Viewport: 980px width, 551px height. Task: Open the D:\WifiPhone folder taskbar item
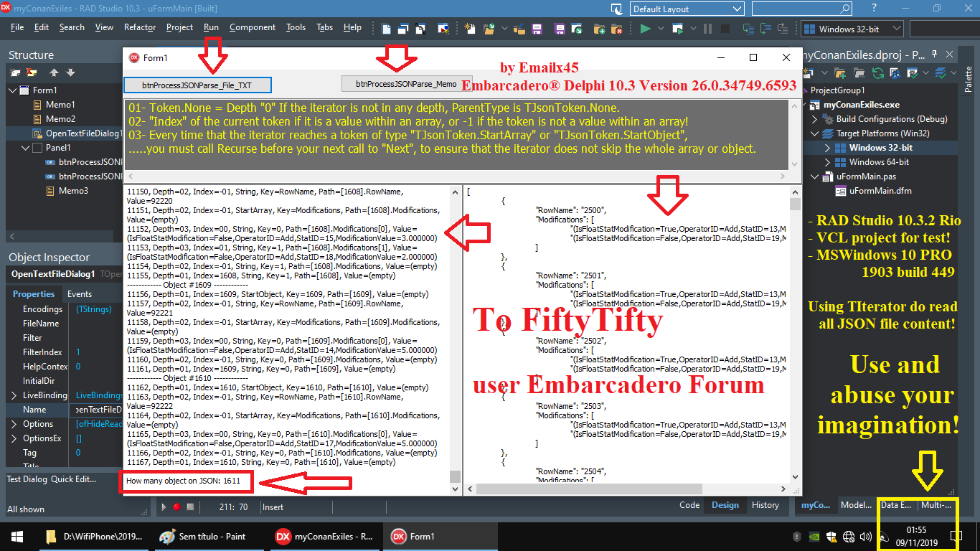click(x=94, y=537)
